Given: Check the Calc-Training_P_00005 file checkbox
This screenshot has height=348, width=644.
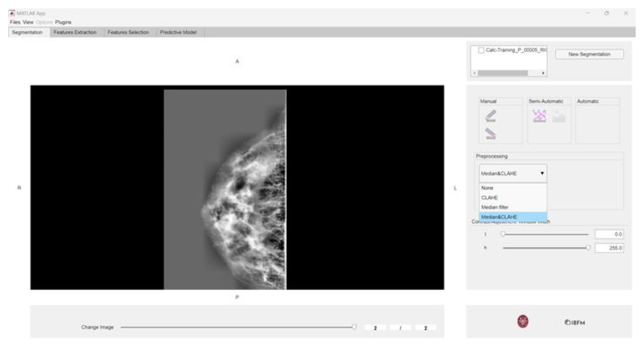Looking at the screenshot, I should 481,50.
